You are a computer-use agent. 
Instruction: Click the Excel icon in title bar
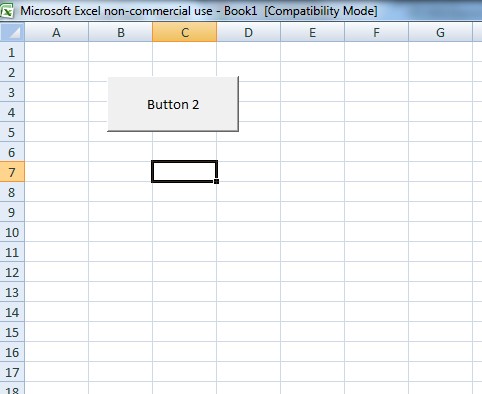click(x=7, y=11)
